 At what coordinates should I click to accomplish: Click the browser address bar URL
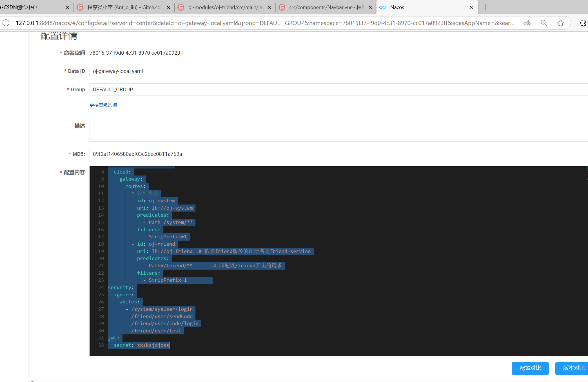tap(265, 23)
